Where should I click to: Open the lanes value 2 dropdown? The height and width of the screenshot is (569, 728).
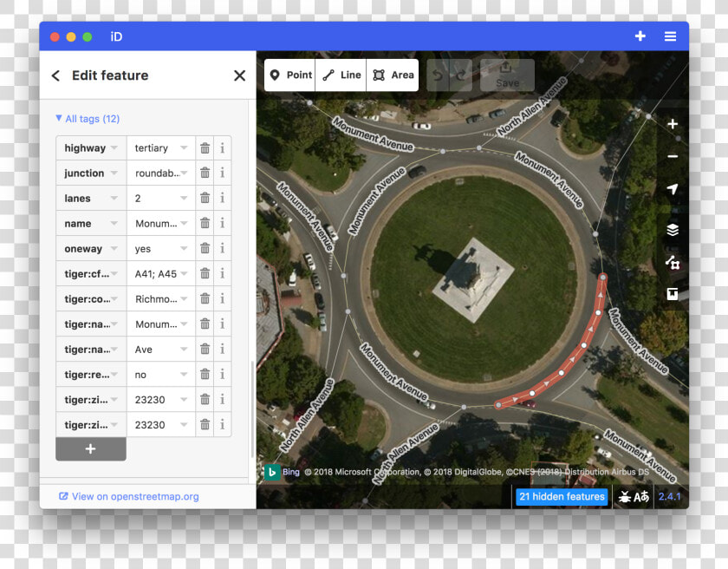point(184,199)
